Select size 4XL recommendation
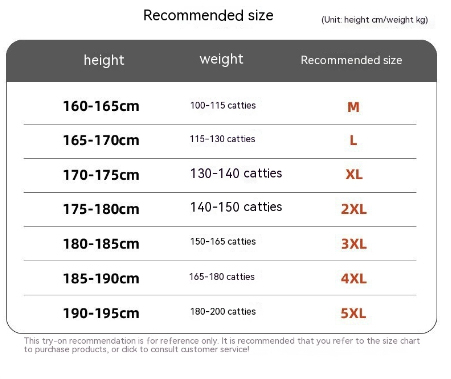This screenshot has width=451, height=379. pos(354,278)
